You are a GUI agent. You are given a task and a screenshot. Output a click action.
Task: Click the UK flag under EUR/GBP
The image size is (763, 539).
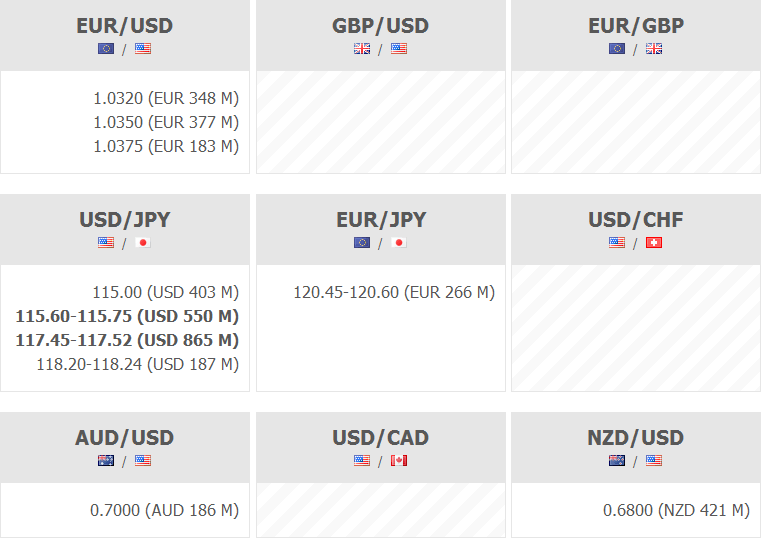tap(654, 48)
